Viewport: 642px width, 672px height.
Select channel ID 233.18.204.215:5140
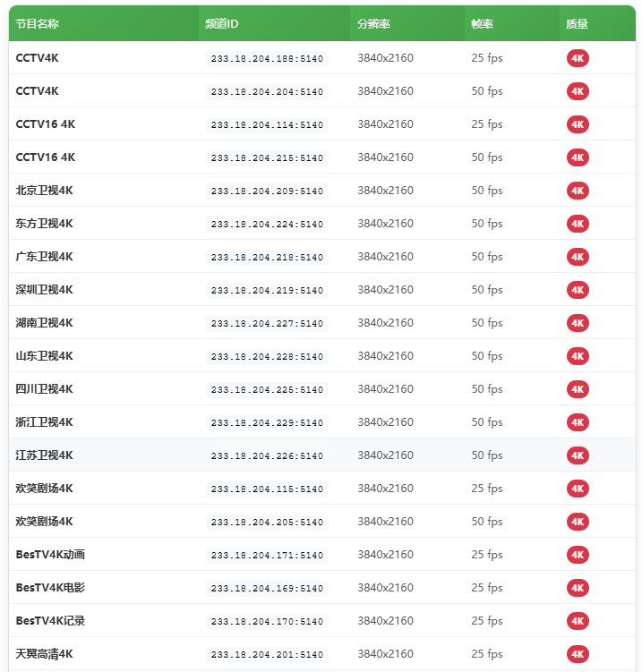[267, 158]
